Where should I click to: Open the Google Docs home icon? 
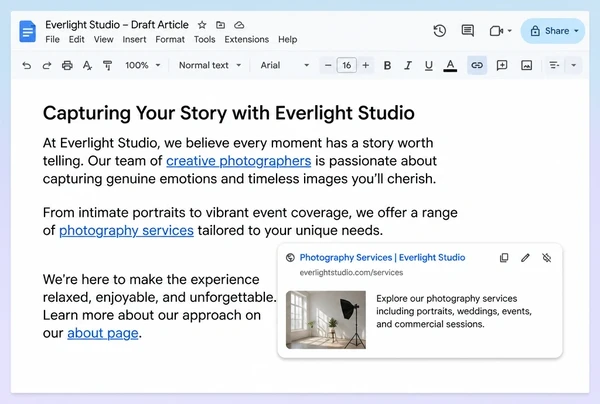(28, 31)
